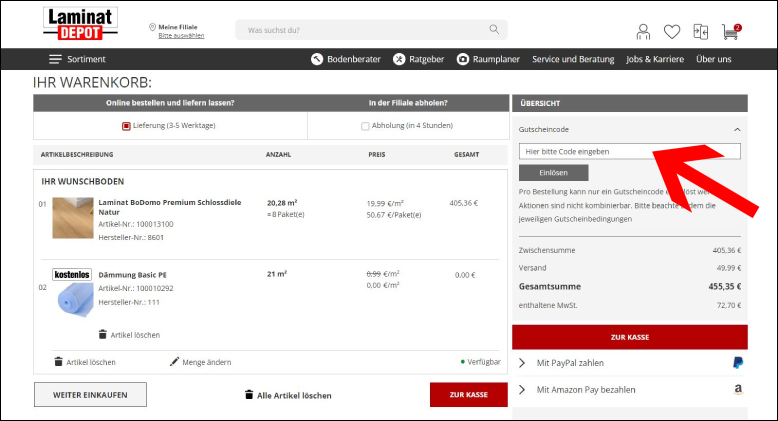Click the PayPal logo icon
The image size is (778, 421).
coord(738,363)
